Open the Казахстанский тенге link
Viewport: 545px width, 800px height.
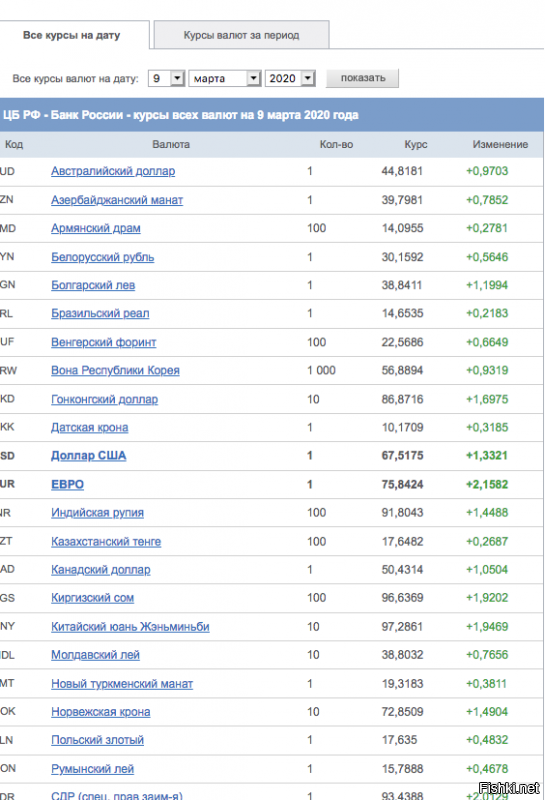pyautogui.click(x=106, y=541)
